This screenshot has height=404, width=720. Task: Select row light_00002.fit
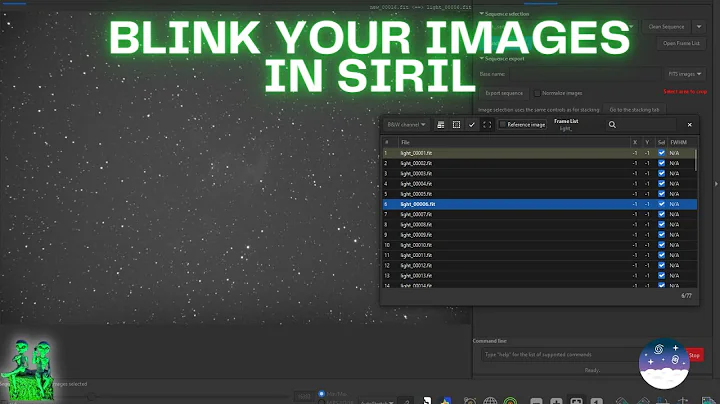point(540,163)
